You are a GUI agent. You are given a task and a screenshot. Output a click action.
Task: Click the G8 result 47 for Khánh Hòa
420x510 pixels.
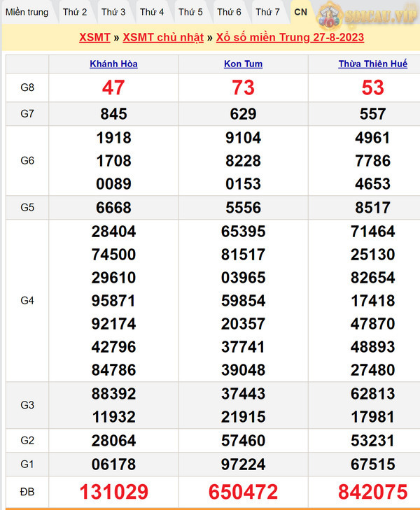[x=113, y=87]
